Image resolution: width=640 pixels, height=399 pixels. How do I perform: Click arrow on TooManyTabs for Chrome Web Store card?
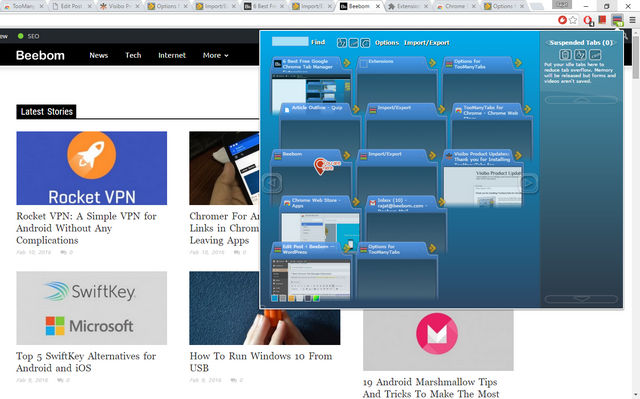click(527, 109)
